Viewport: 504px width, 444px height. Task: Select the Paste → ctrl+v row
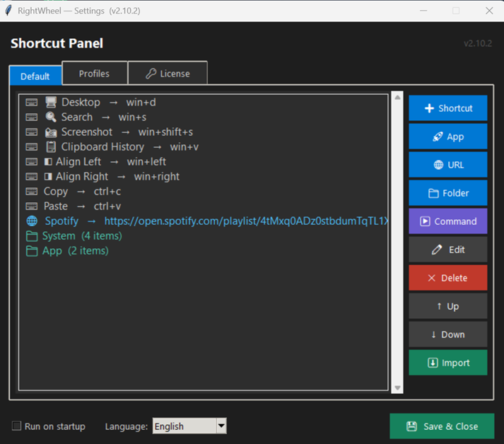click(203, 206)
